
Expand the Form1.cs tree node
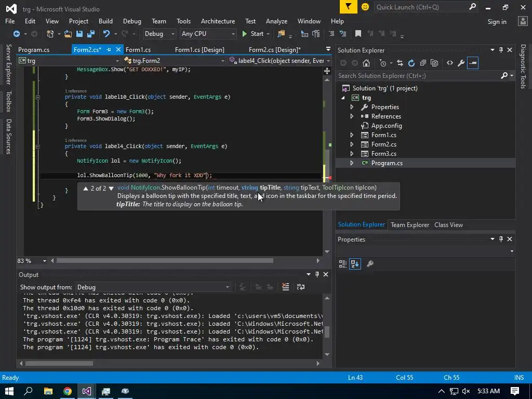352,135
